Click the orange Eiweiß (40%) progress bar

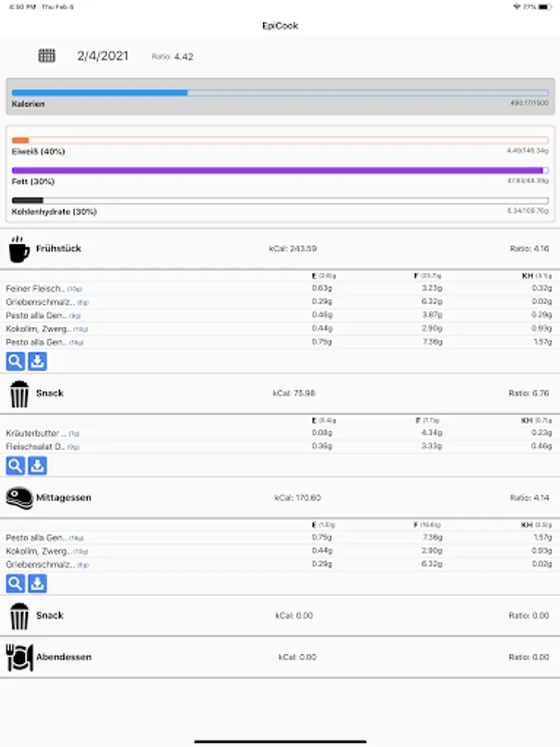click(x=280, y=140)
